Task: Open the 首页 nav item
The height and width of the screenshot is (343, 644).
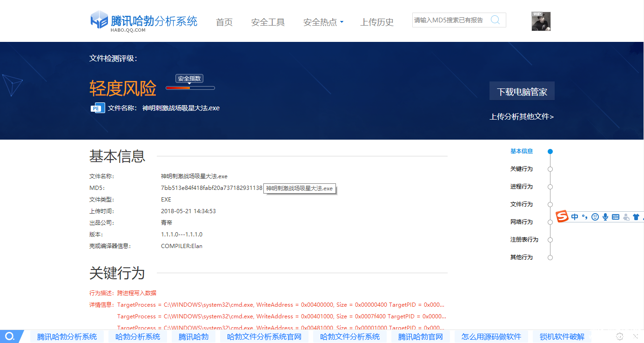Action: click(224, 22)
